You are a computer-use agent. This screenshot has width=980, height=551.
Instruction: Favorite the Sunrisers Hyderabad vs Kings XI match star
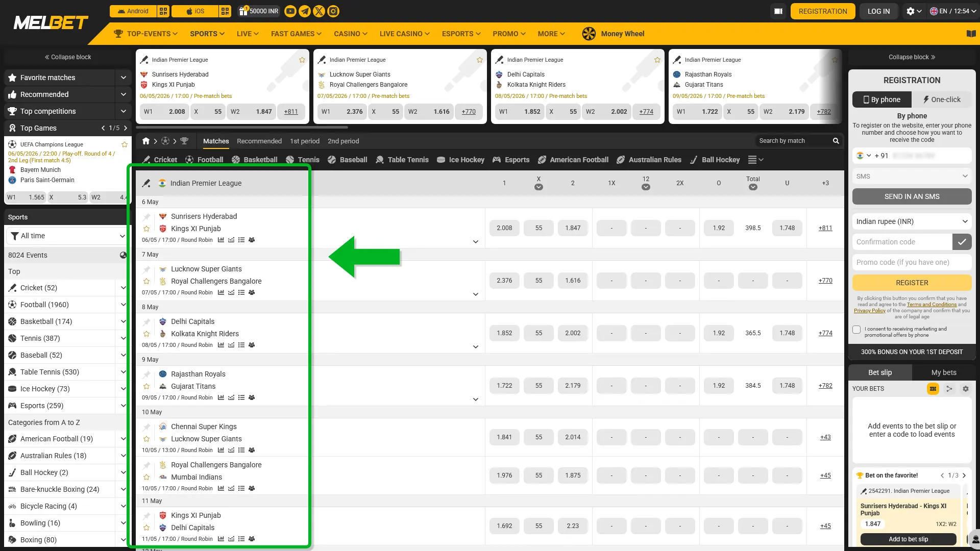pyautogui.click(x=146, y=229)
